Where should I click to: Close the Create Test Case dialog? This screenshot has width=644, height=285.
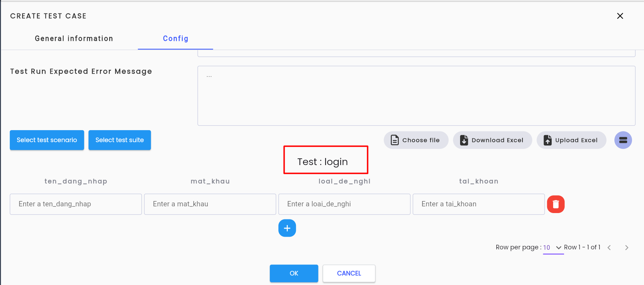pyautogui.click(x=620, y=16)
